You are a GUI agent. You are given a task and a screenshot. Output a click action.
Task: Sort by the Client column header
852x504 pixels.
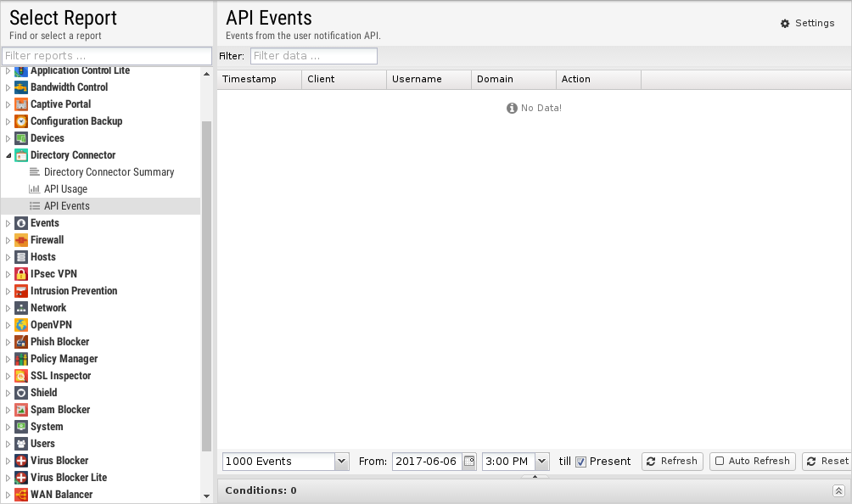click(344, 79)
